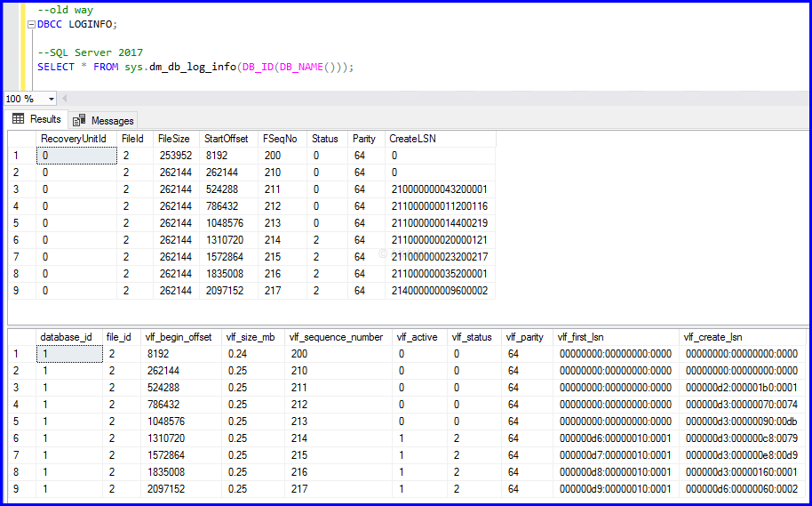Click vlf_first_lsn cell 000000d7:00000010:0001

(616, 455)
